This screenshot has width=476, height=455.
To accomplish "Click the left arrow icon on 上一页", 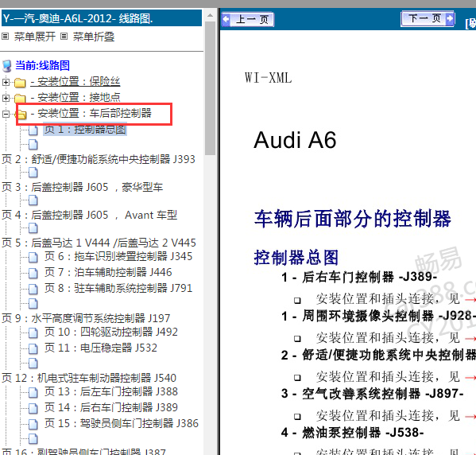I will point(226,19).
